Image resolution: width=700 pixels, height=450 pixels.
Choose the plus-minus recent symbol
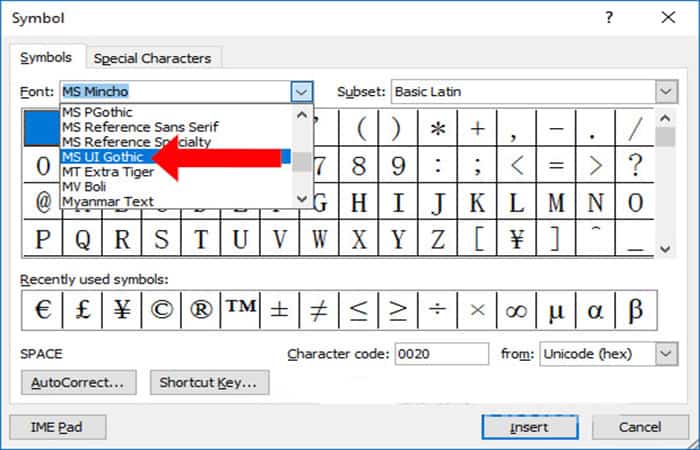[279, 310]
